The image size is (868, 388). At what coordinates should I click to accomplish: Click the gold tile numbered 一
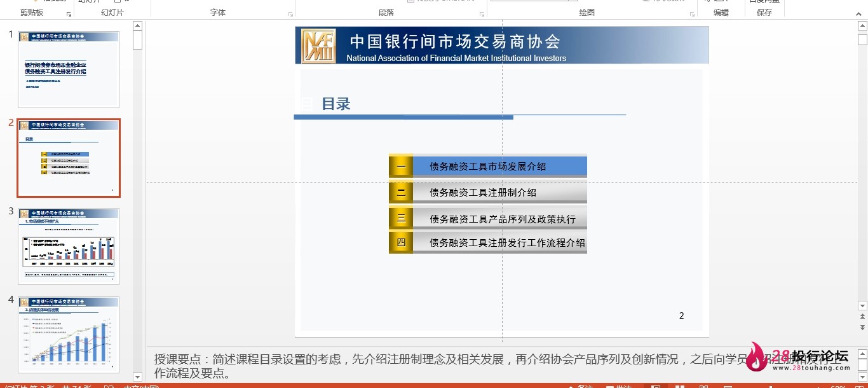401,166
